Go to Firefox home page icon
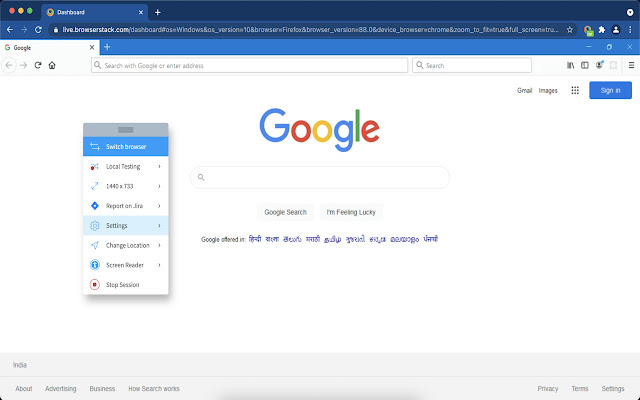The height and width of the screenshot is (400, 640). tap(52, 65)
